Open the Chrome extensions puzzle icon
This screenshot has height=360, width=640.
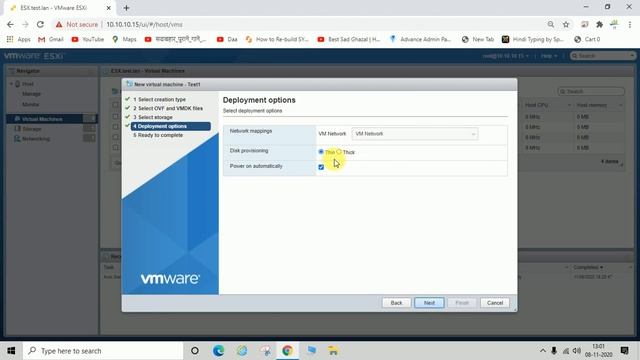pos(599,24)
